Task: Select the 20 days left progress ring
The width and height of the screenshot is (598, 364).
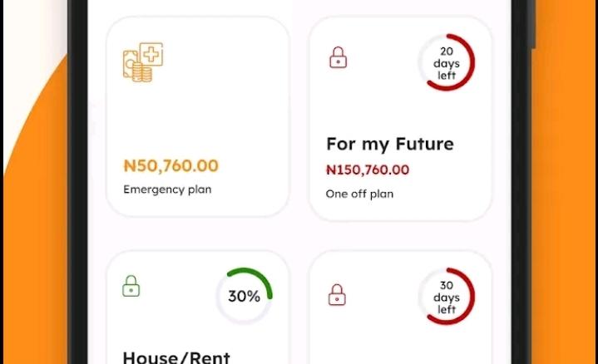Action: pyautogui.click(x=447, y=62)
